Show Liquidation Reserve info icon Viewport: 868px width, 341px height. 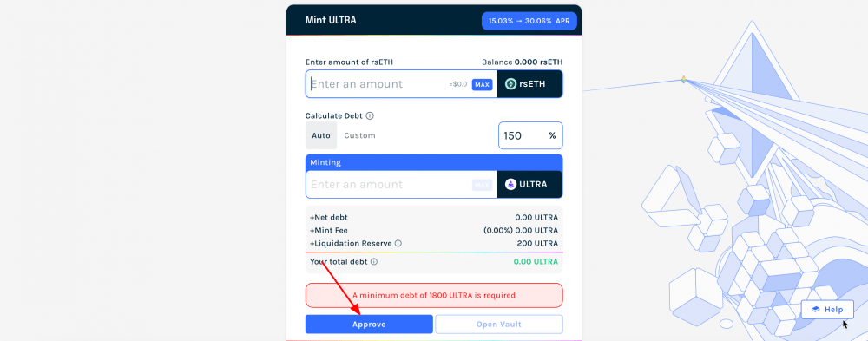pos(398,244)
